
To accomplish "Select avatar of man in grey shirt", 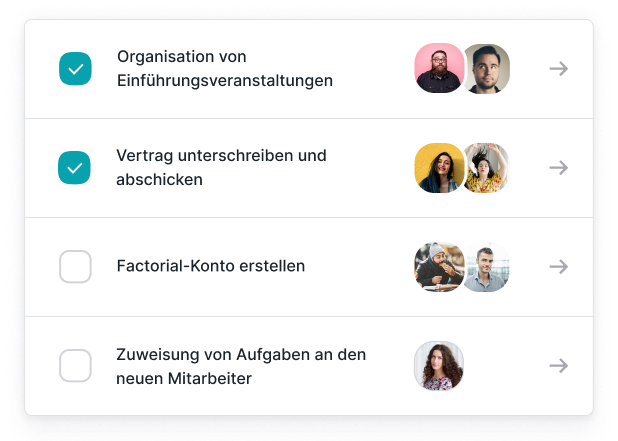I will tap(487, 267).
